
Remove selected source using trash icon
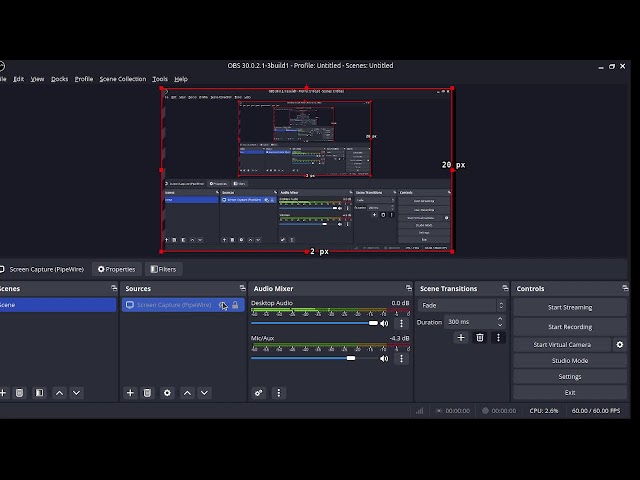point(148,393)
